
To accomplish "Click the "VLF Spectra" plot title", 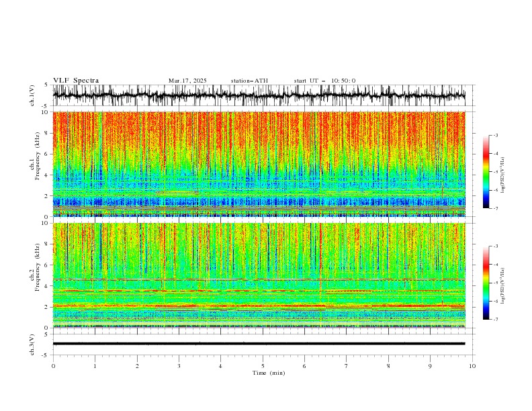I will (x=76, y=81).
